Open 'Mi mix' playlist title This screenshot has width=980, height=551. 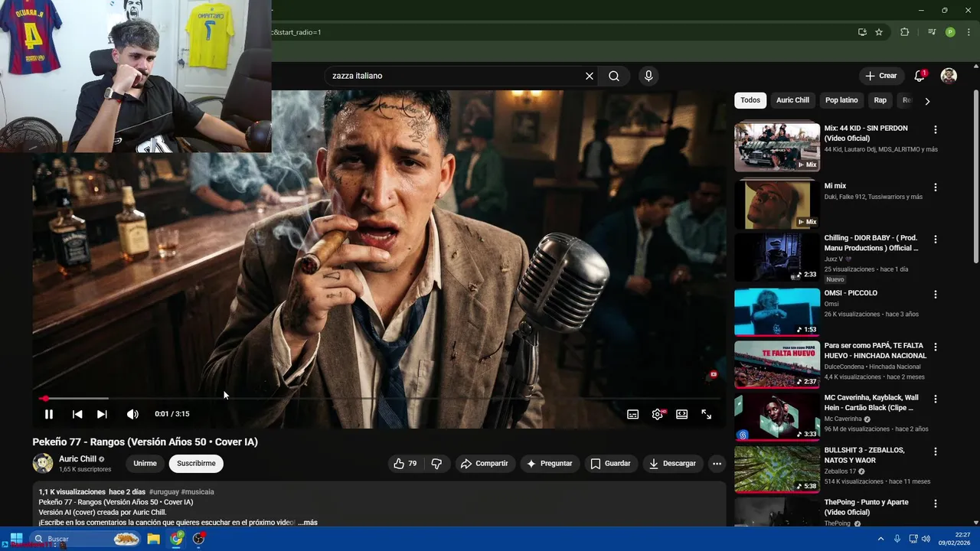835,186
